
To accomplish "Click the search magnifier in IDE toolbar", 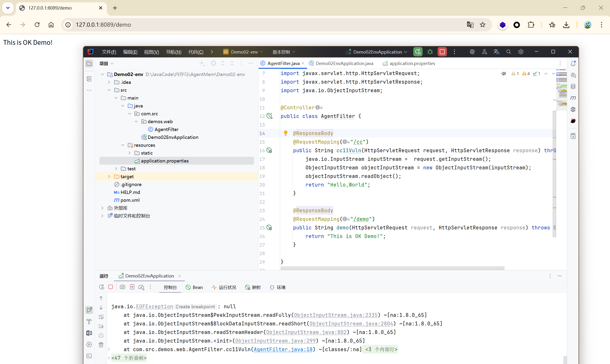I will (508, 52).
